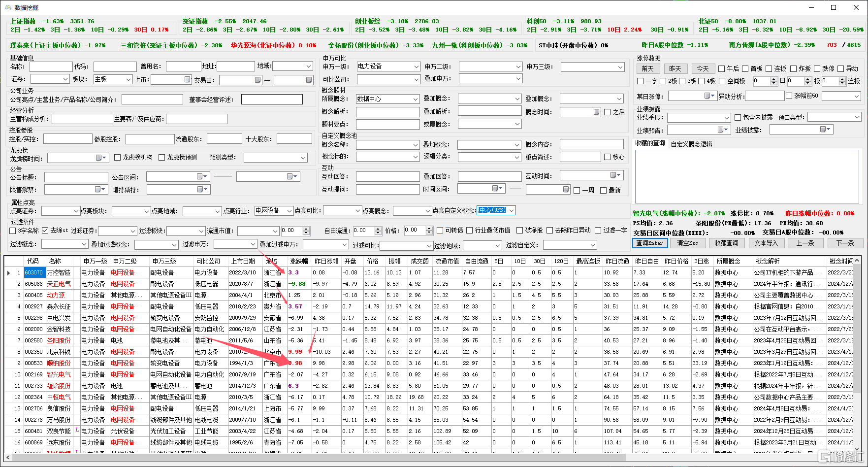The height and width of the screenshot is (467, 868).
Task: Check the 包含未披露 checkbox
Action: (738, 117)
